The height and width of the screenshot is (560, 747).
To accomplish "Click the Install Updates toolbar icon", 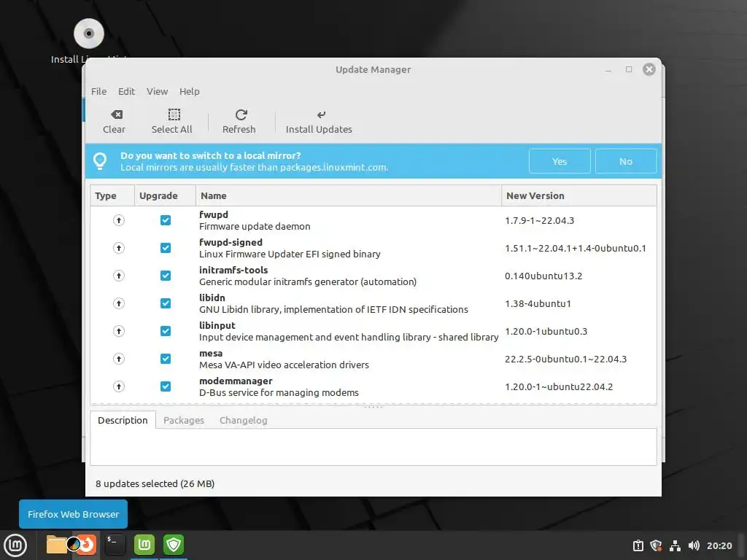I will pyautogui.click(x=321, y=114).
